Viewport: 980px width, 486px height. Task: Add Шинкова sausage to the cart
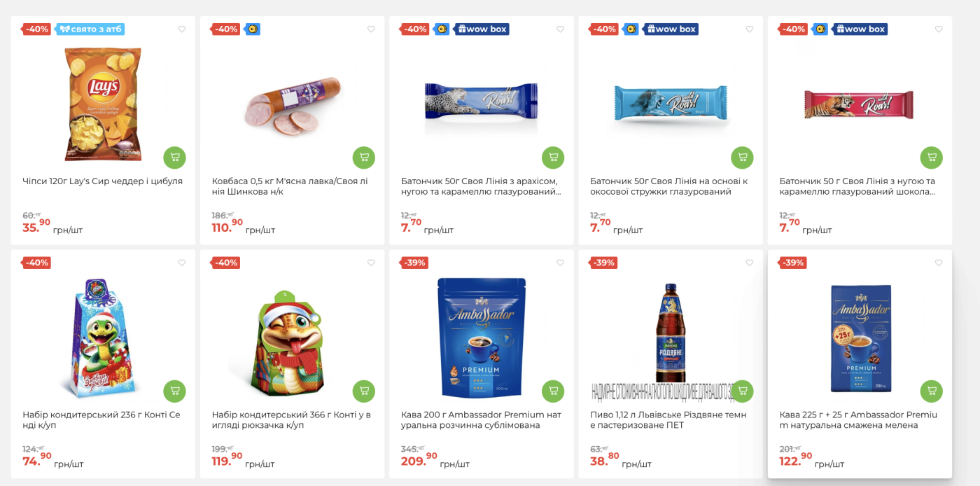(363, 158)
